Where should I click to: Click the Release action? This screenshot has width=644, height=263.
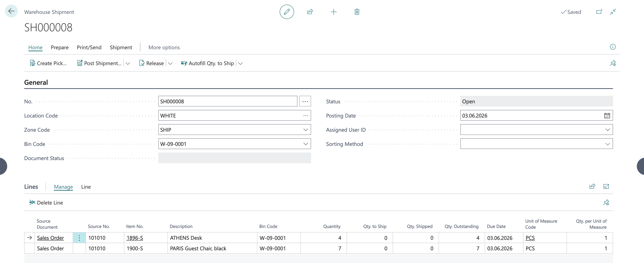point(151,63)
